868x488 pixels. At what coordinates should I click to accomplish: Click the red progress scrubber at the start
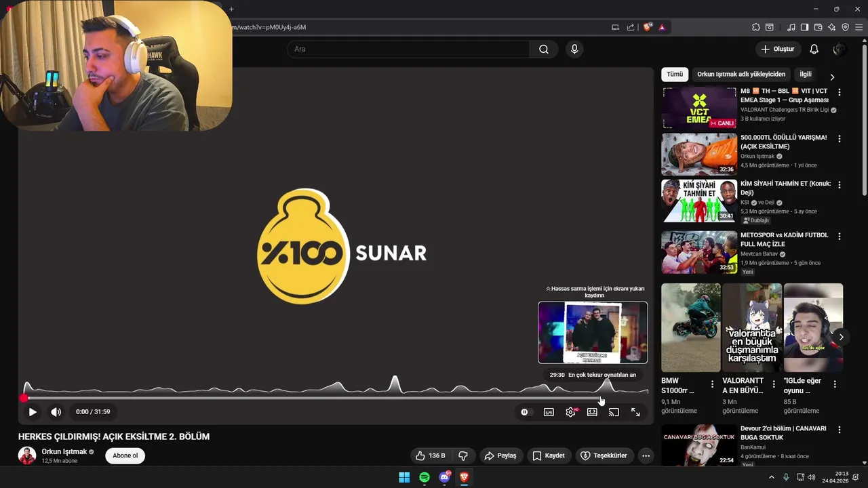pos(24,398)
